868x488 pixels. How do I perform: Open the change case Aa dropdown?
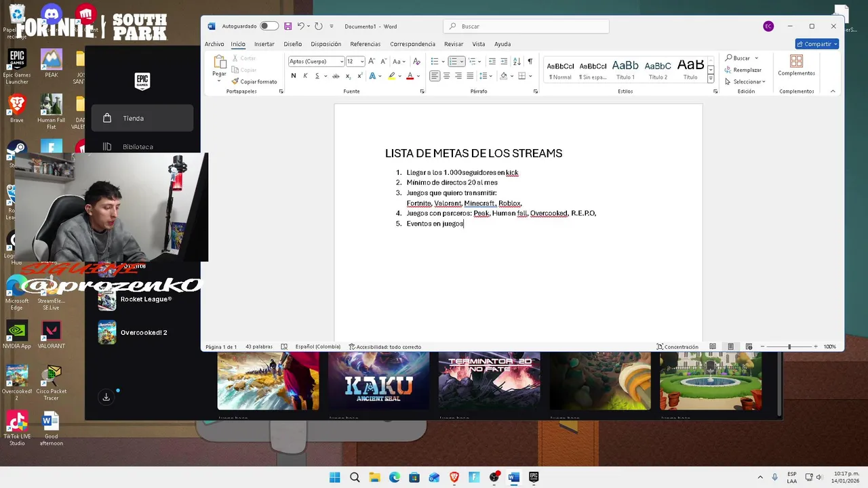point(399,61)
